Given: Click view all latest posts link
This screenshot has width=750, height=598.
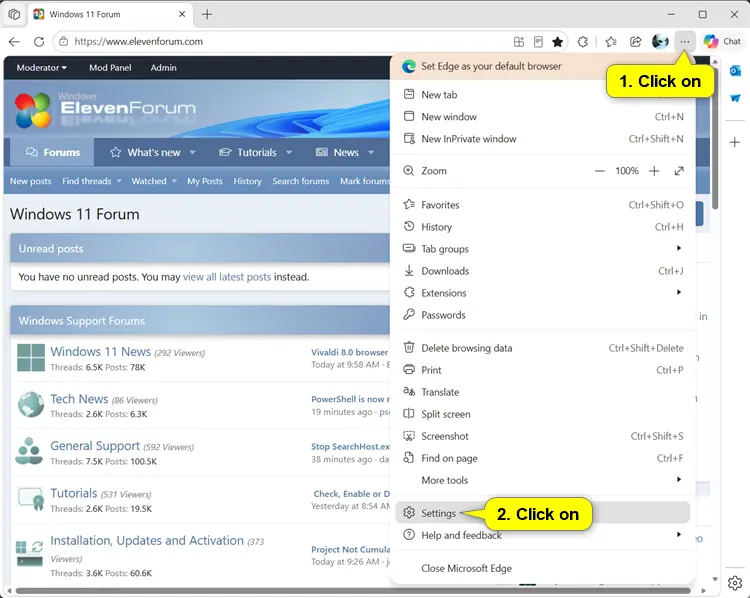Looking at the screenshot, I should [227, 277].
